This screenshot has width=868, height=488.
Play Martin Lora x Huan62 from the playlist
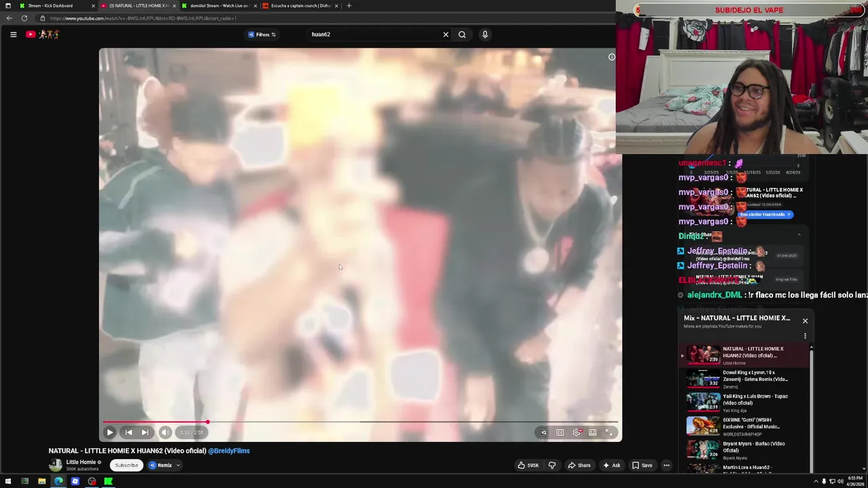point(744,468)
